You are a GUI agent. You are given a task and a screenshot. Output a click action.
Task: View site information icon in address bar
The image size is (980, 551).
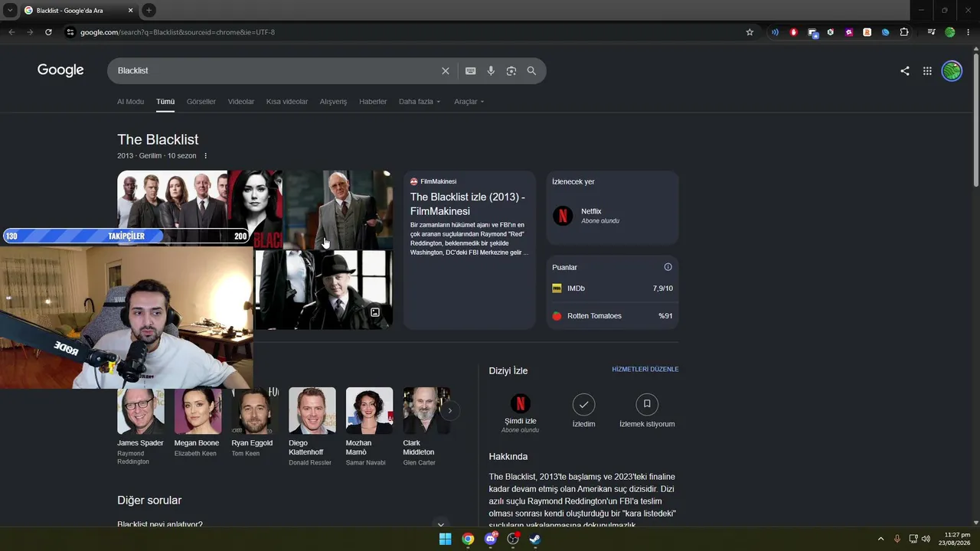pyautogui.click(x=70, y=32)
